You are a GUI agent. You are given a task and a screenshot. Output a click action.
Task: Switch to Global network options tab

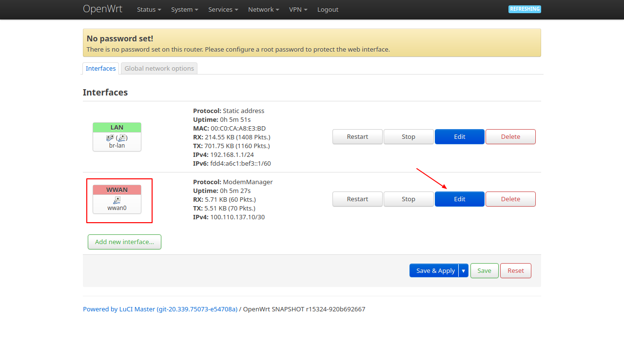(x=159, y=68)
